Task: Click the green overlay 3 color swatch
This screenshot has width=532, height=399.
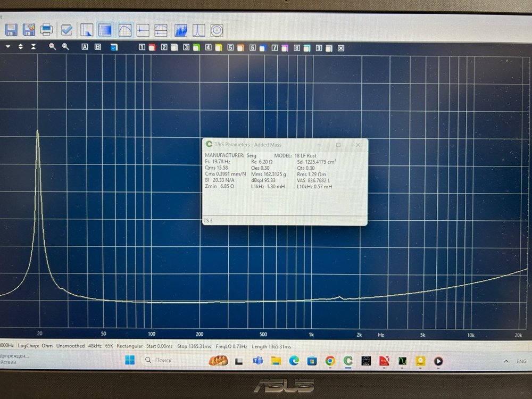Action: pos(196,48)
